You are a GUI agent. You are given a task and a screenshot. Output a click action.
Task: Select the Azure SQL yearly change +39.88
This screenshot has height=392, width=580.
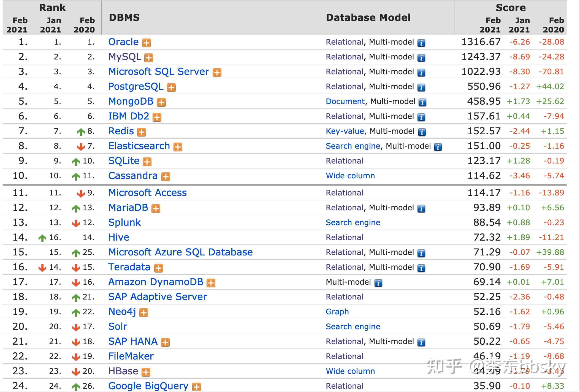(550, 252)
